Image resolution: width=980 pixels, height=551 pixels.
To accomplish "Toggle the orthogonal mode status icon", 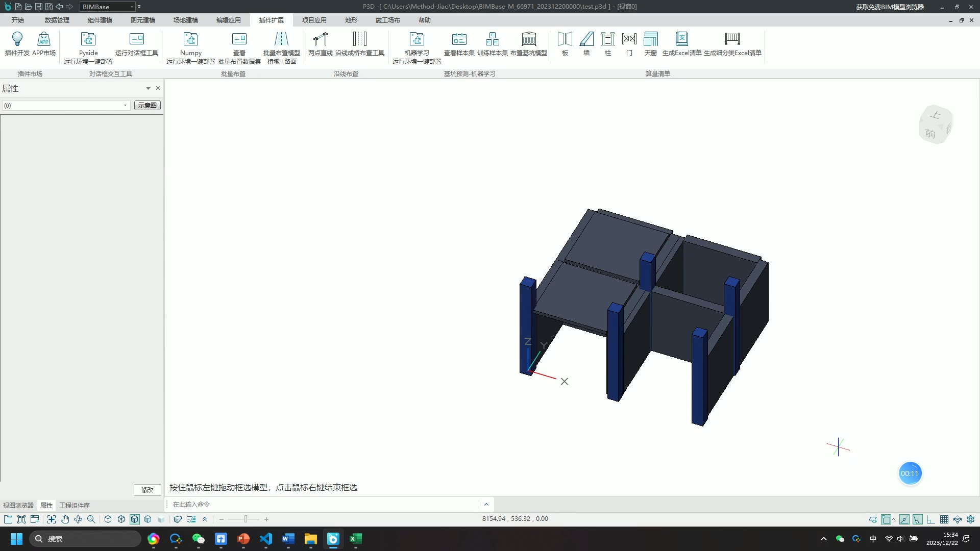I will pyautogui.click(x=931, y=519).
